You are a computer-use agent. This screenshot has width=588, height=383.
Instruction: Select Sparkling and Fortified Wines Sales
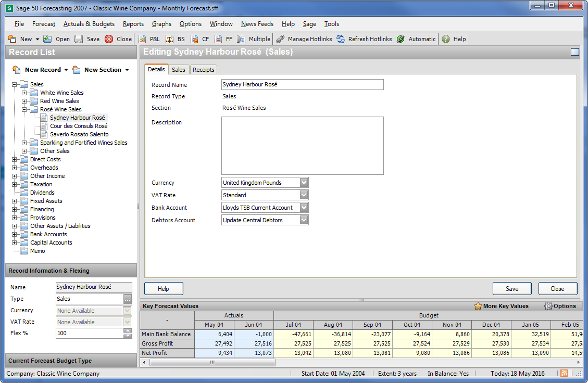84,143
